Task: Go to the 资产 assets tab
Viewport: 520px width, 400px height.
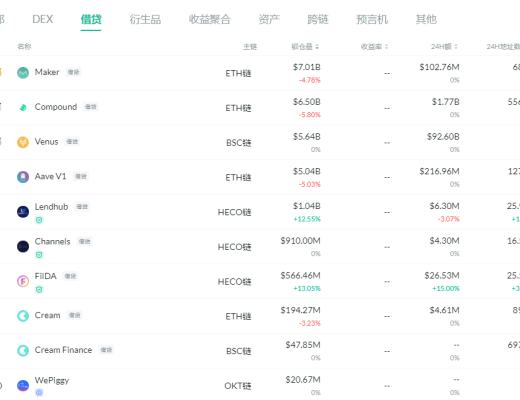Action: [269, 19]
